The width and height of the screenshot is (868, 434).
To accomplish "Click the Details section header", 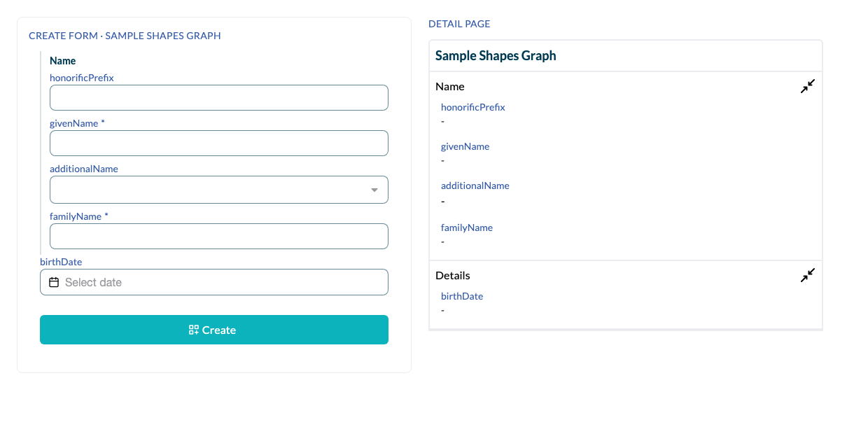I will tap(453, 276).
